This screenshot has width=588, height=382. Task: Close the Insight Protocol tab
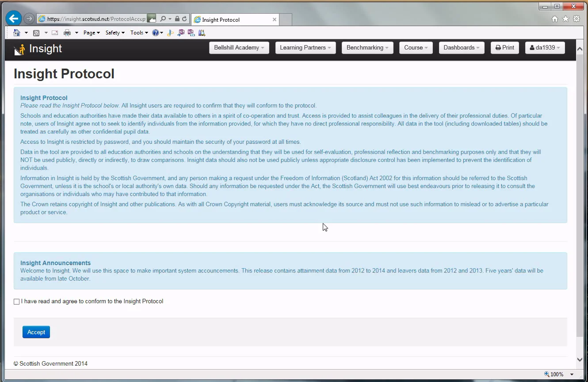tap(275, 19)
